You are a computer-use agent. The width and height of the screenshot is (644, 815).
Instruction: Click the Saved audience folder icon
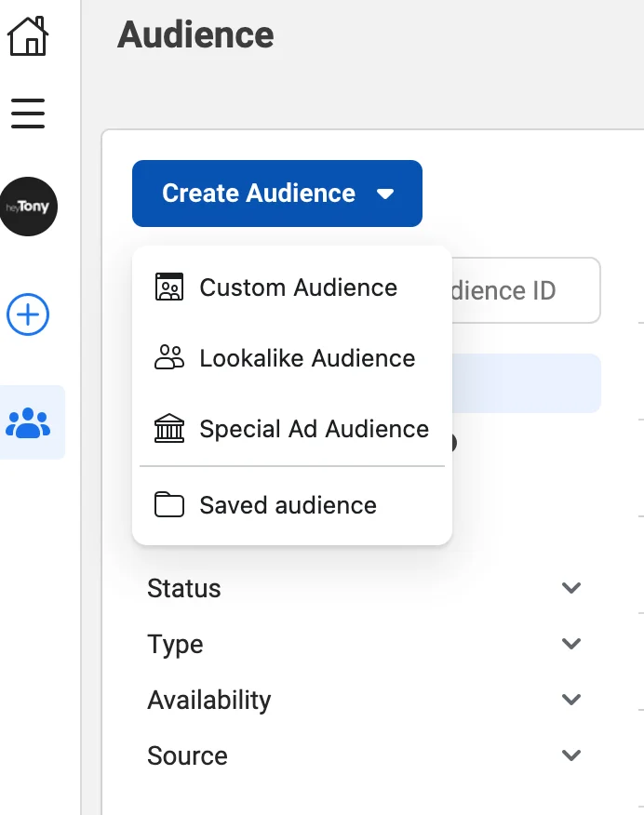169,505
